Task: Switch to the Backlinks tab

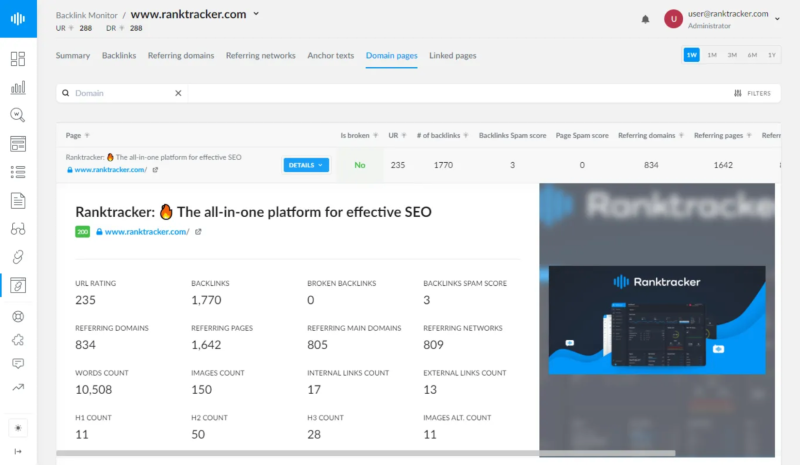Action: tap(119, 56)
